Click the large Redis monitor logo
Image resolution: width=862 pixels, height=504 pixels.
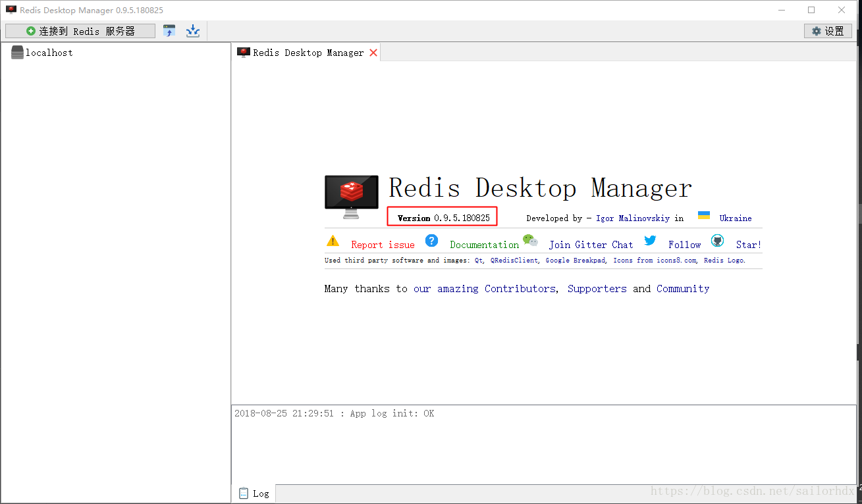tap(352, 197)
